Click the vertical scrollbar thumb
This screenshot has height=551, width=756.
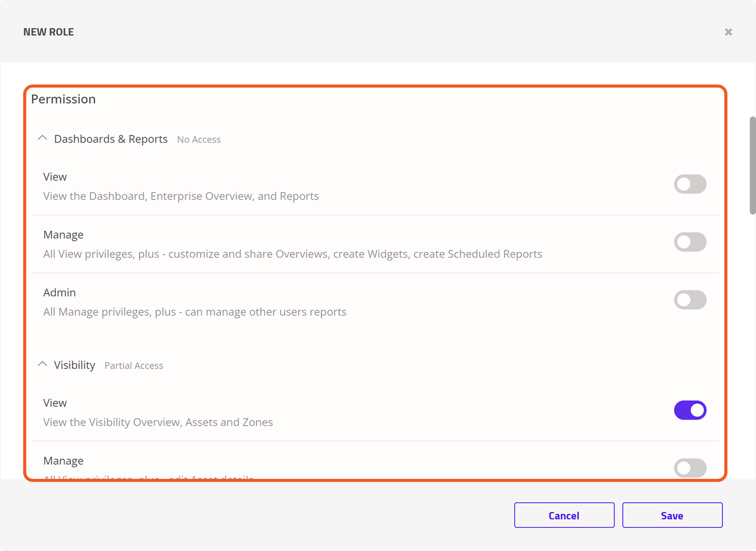752,165
